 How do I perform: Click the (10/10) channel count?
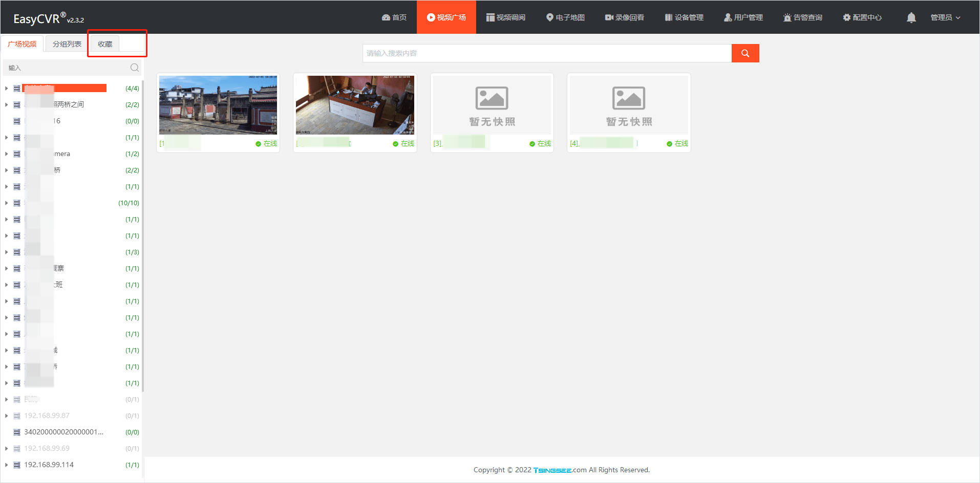coord(129,203)
